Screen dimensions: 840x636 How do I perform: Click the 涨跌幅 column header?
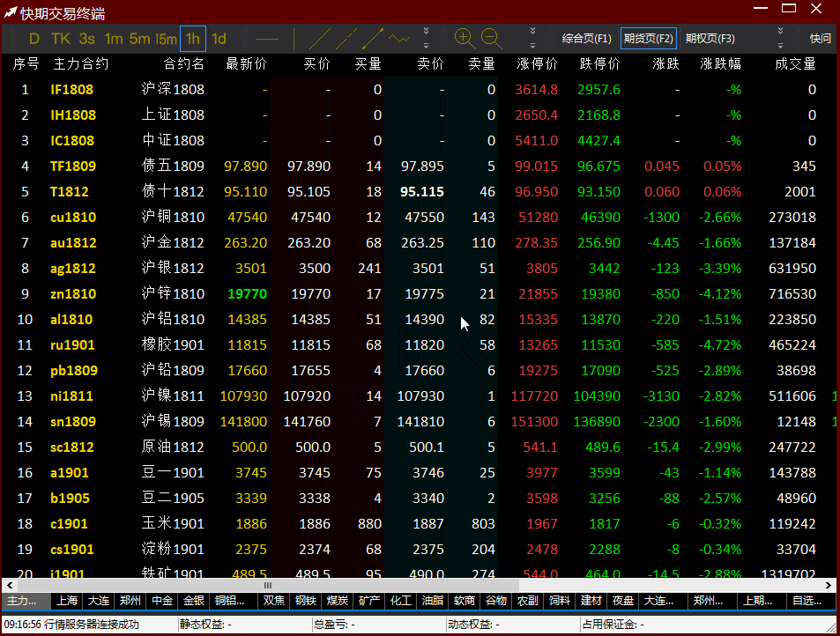[720, 64]
